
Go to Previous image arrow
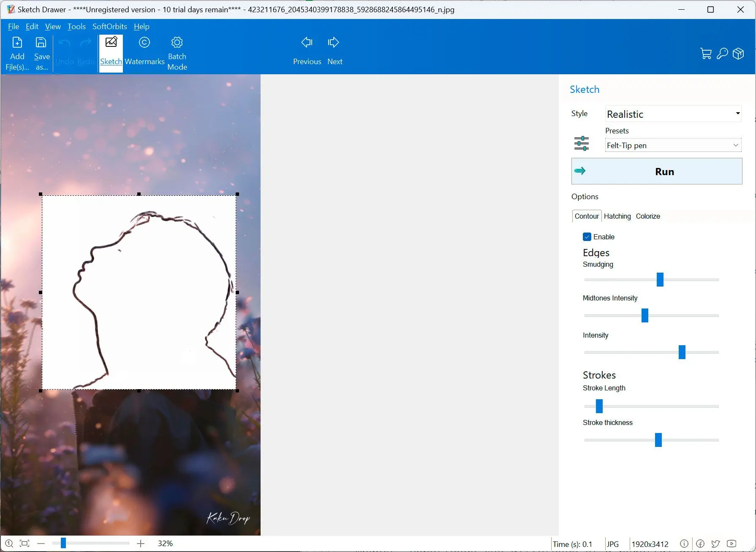(x=307, y=43)
